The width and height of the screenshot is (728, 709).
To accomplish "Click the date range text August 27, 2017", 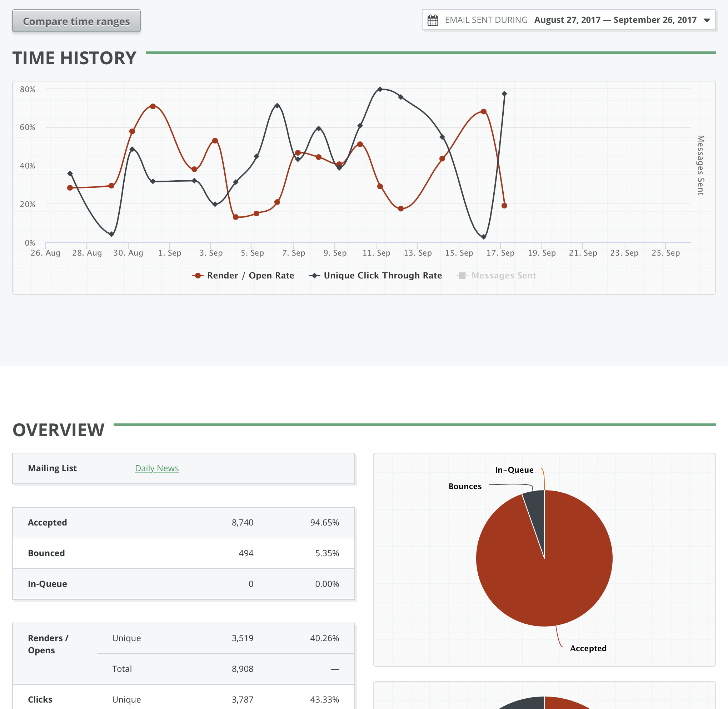I will pos(567,20).
